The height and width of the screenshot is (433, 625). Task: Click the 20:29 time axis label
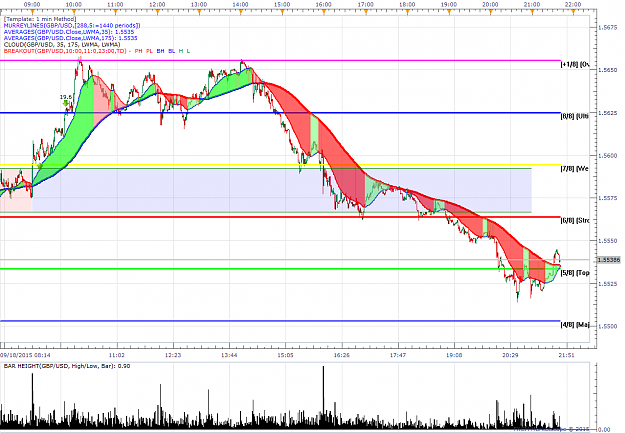[510, 355]
